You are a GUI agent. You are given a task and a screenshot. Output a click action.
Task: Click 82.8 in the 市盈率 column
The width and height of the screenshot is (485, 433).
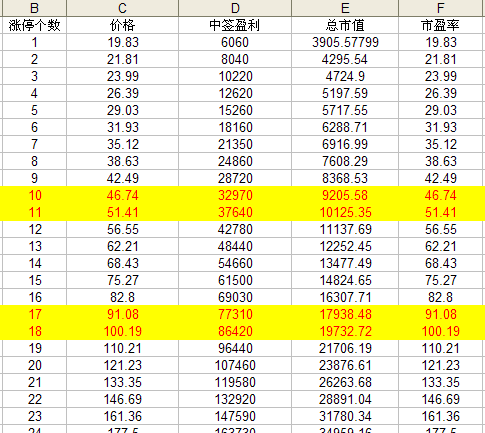pos(441,297)
